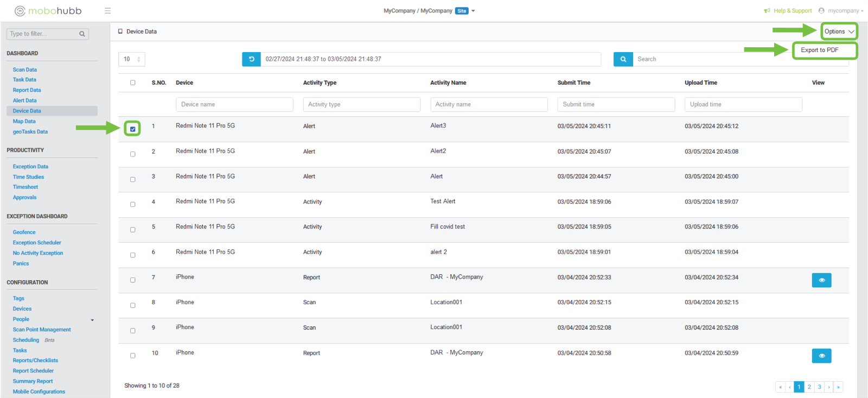Click the blue search magnifier button
The width and height of the screenshot is (868, 398).
623,59
